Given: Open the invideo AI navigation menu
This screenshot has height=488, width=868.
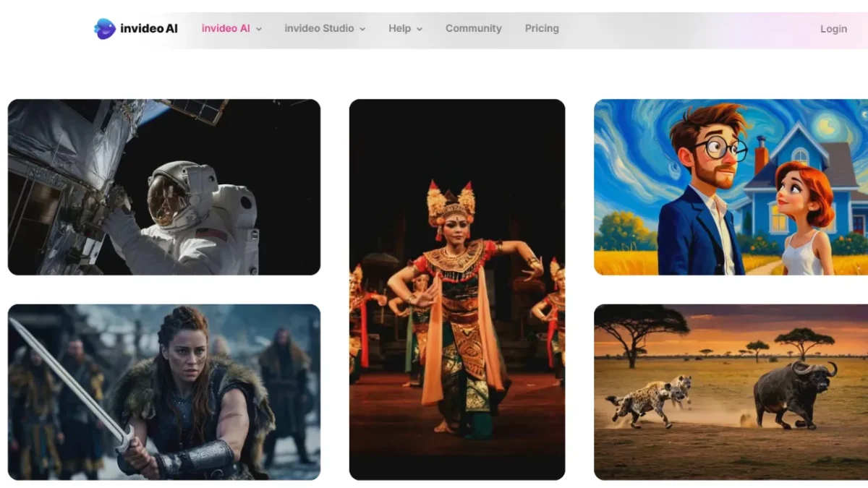Looking at the screenshot, I should [x=225, y=29].
